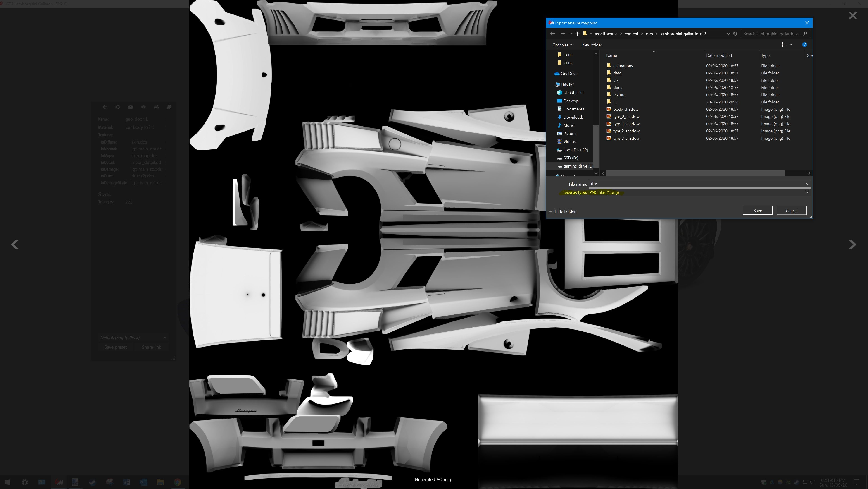The image size is (868, 489).
Task: Open Microsoft Word from the taskbar
Action: coord(126,482)
